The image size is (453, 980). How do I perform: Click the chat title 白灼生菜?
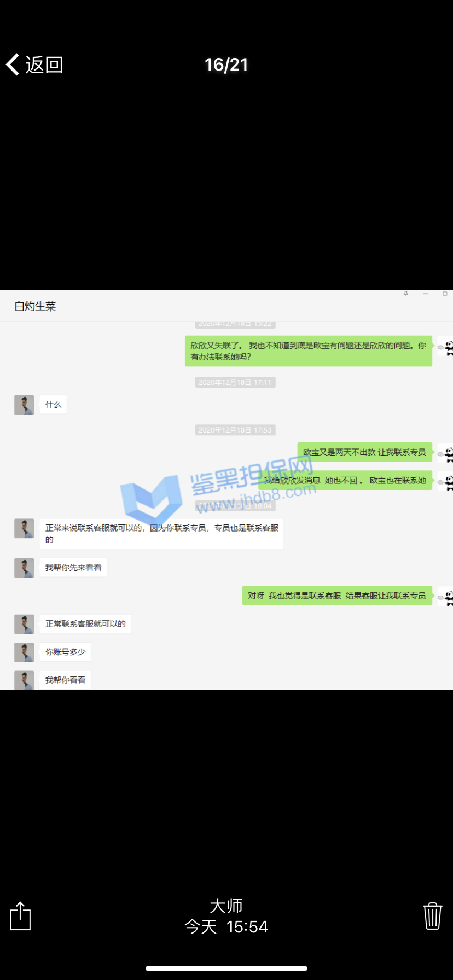click(x=35, y=306)
